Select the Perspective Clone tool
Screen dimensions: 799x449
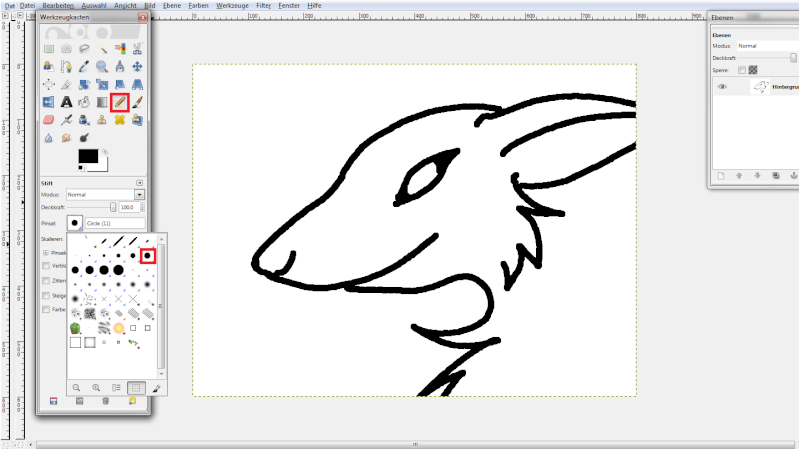point(137,120)
